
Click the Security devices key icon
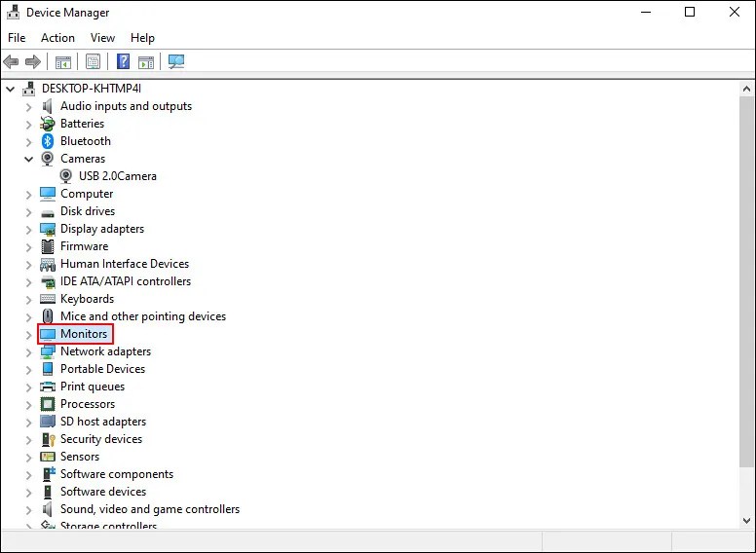(x=48, y=439)
